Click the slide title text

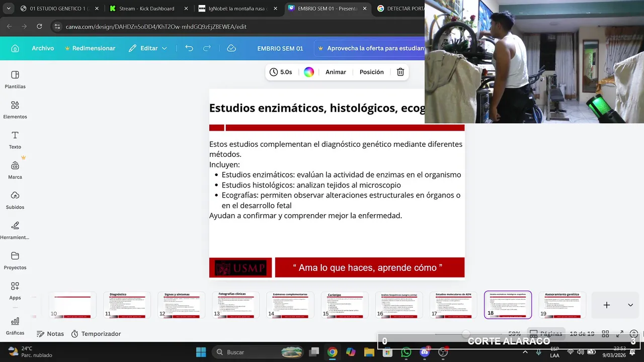pos(317,108)
